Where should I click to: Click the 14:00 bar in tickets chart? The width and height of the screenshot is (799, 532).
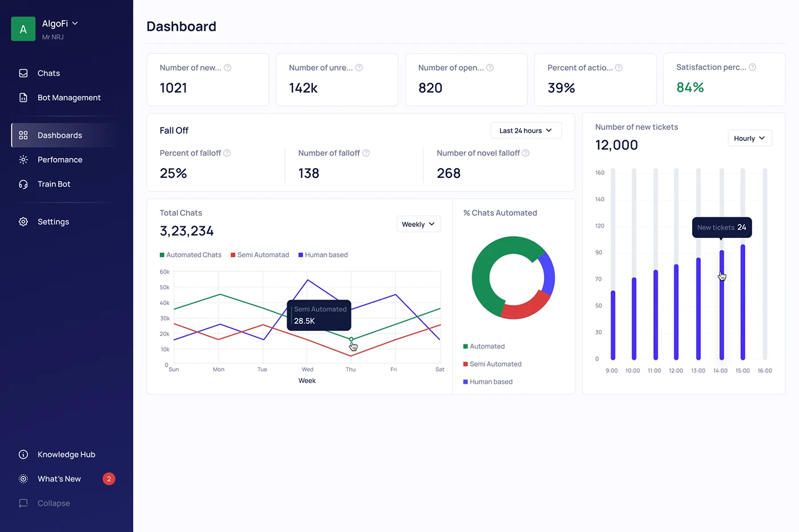coord(721,305)
